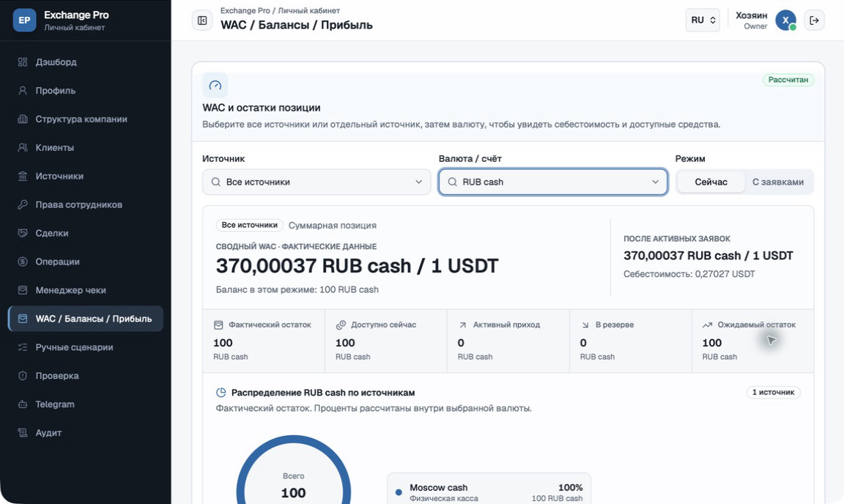Click the 100% value in Moscow cash card
Image resolution: width=844 pixels, height=504 pixels.
pos(570,487)
